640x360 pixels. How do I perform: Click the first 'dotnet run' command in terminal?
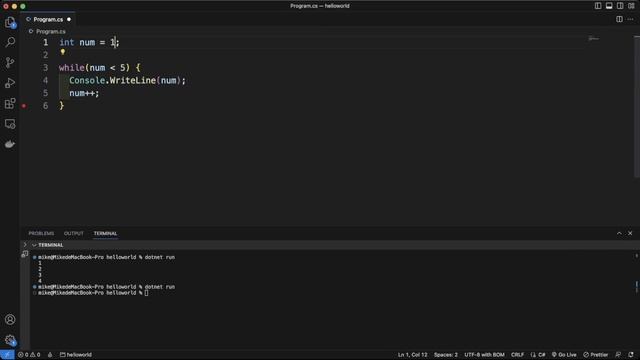(160, 257)
